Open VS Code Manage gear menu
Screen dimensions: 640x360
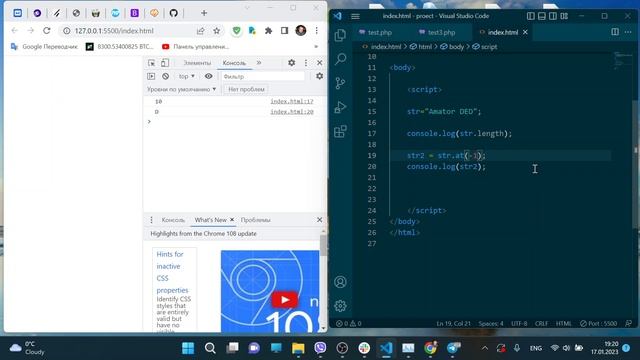(x=340, y=306)
